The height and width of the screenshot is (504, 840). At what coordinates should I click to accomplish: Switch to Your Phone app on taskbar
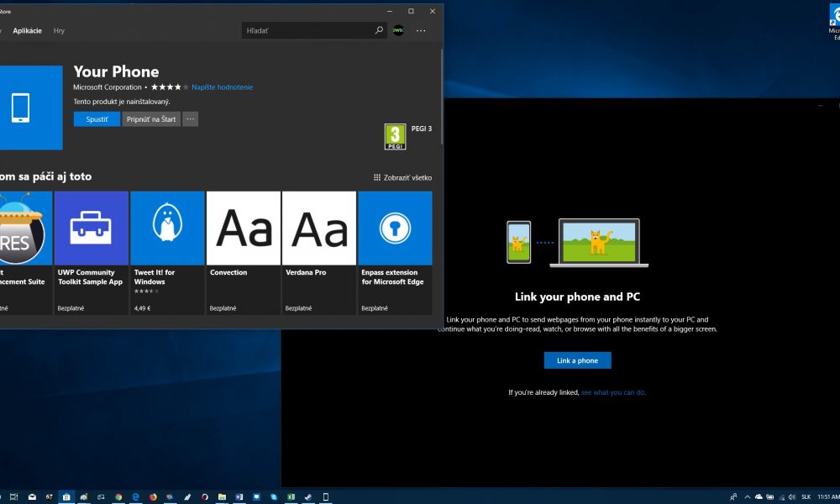(325, 496)
